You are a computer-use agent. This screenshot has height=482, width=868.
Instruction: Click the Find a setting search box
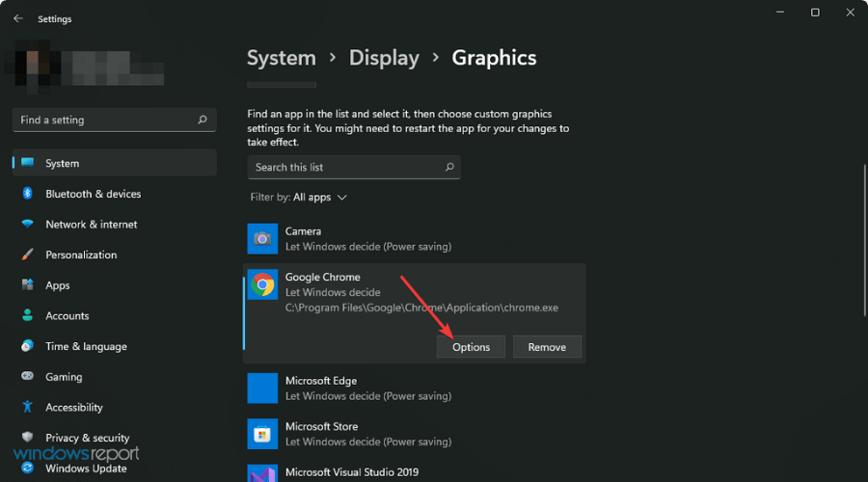tap(114, 120)
